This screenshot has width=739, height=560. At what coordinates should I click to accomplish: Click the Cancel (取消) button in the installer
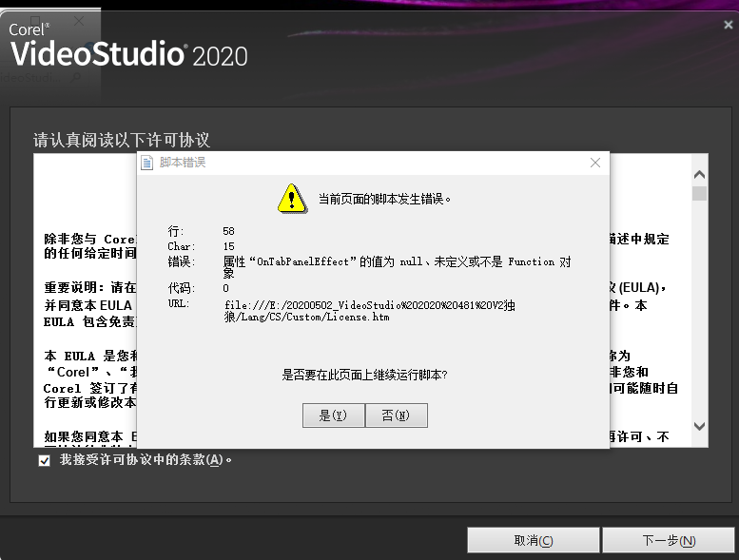(x=533, y=540)
